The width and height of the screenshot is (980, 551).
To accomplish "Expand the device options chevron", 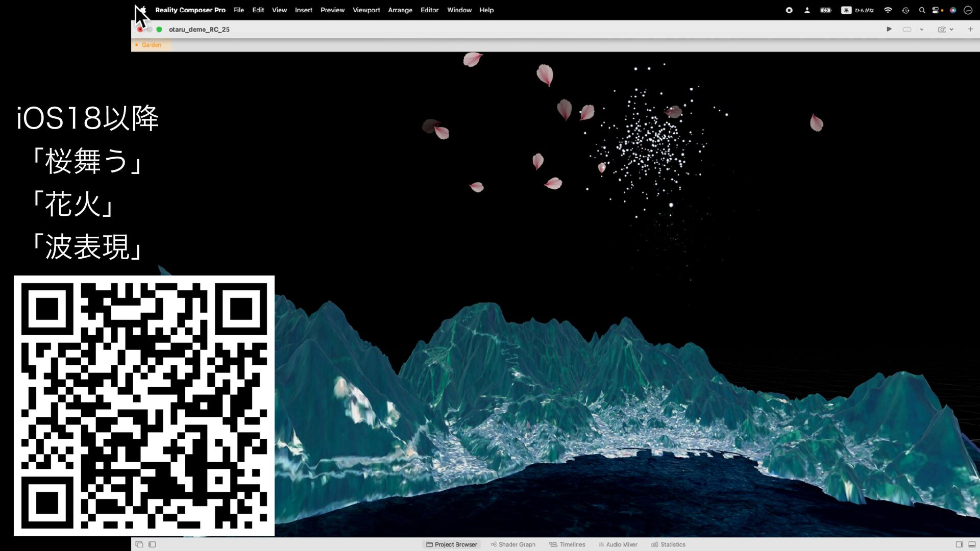I will click(x=921, y=30).
